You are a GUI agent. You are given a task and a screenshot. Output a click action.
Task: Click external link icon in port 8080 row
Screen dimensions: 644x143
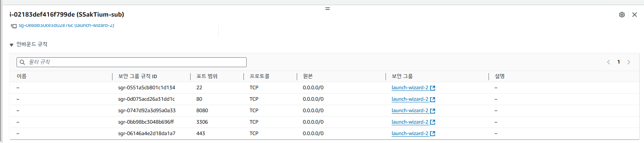(432, 111)
